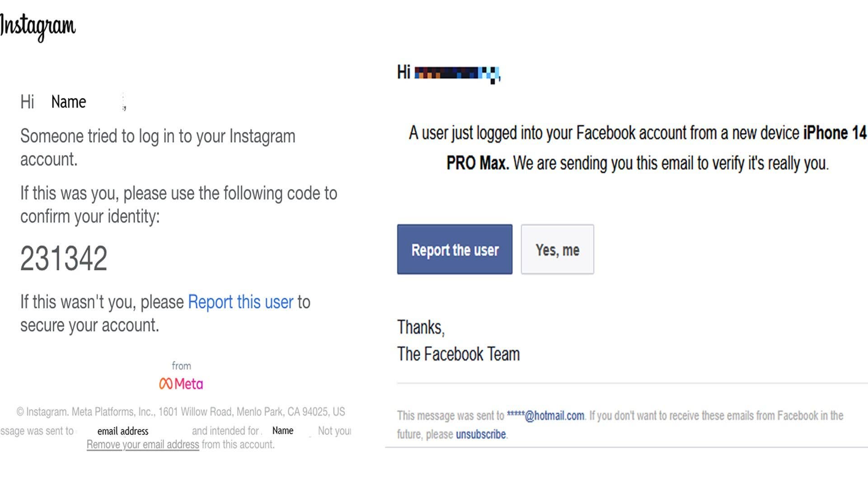This screenshot has width=868, height=488.
Task: Click the Instagram wordmark logo
Action: [38, 27]
